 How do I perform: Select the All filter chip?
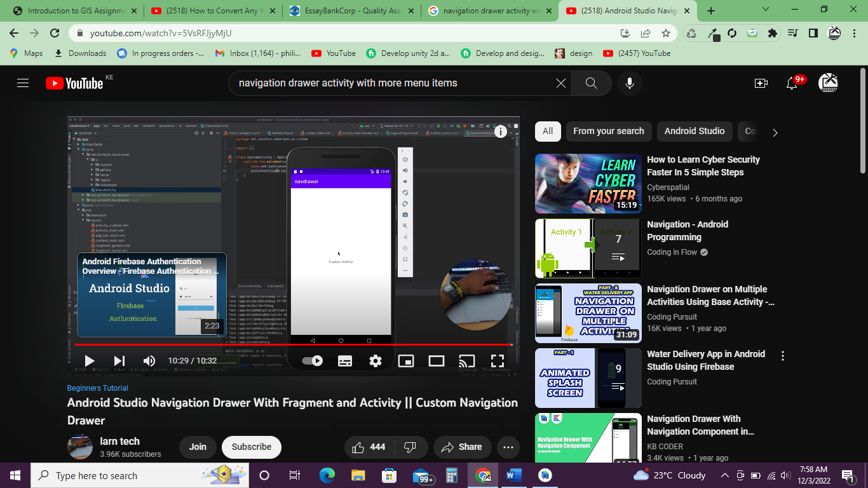pyautogui.click(x=548, y=132)
